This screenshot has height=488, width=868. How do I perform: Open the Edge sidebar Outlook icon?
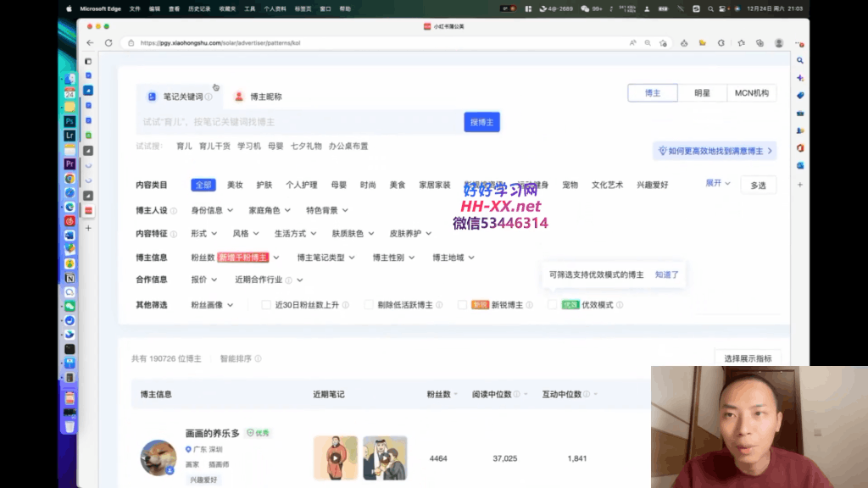(800, 165)
